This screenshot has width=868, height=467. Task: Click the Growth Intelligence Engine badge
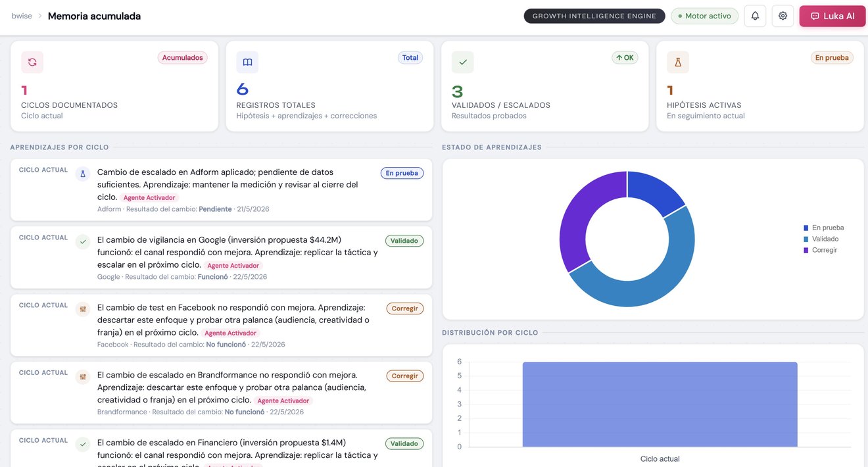(594, 16)
